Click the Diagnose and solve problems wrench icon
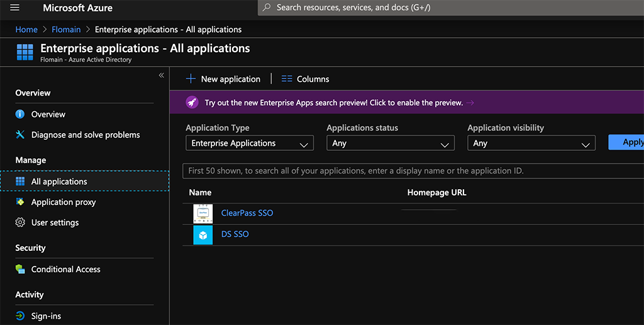The image size is (644, 325). pyautogui.click(x=19, y=135)
